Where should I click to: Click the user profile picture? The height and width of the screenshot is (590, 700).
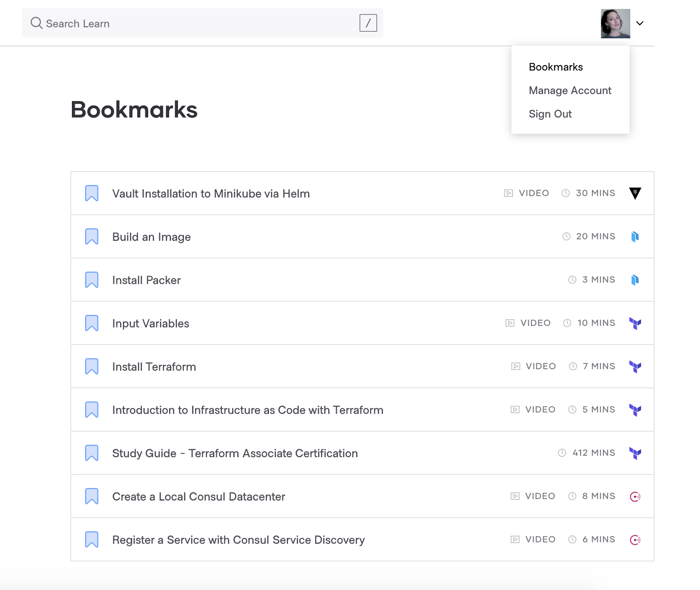click(616, 23)
